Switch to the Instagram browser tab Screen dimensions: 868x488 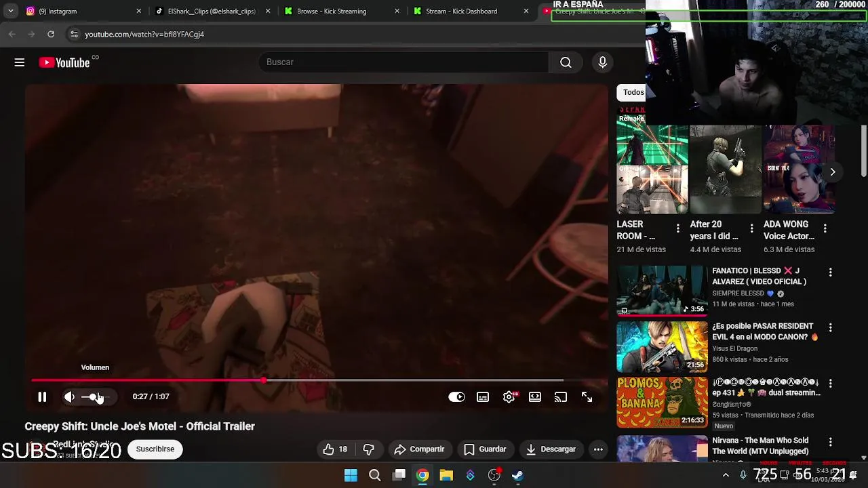[81, 11]
